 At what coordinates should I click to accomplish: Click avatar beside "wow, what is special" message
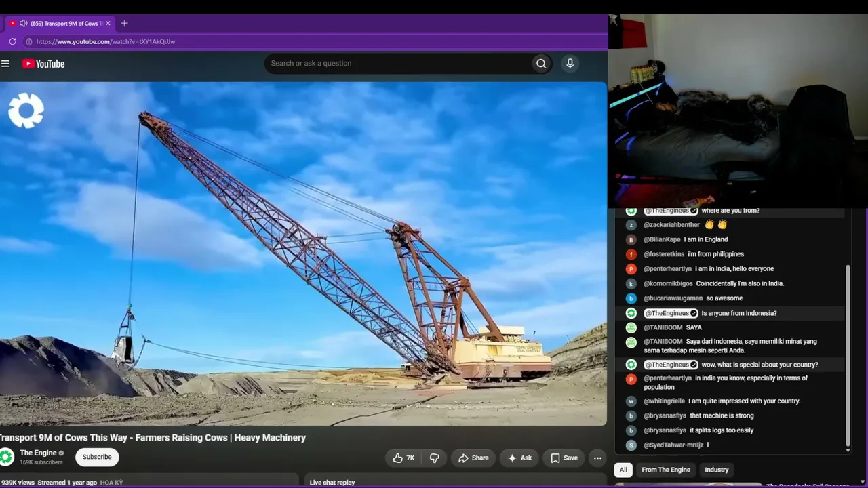point(631,365)
